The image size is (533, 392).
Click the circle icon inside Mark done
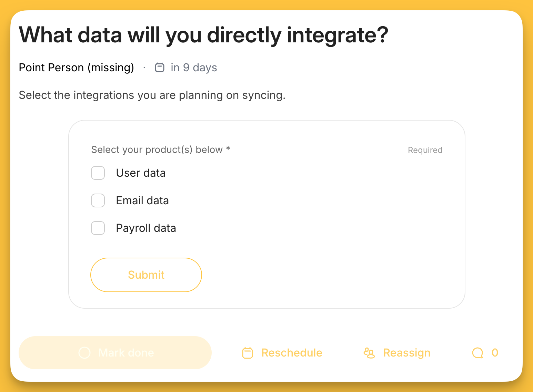pos(84,353)
